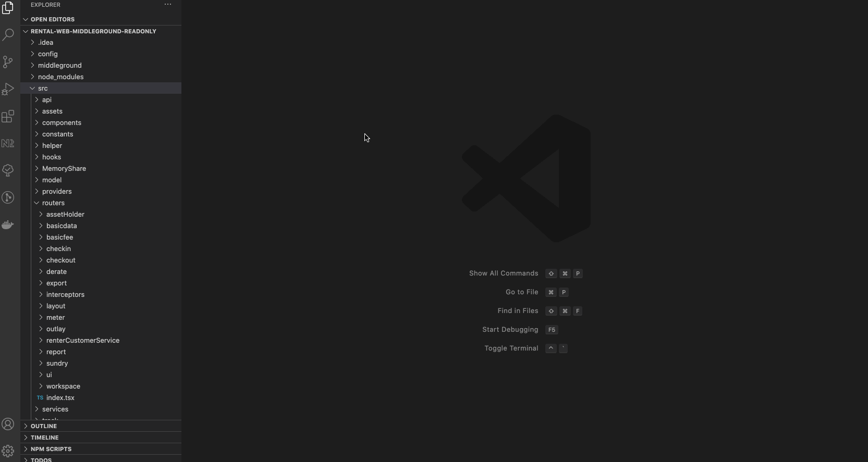Open the tree-shaped activity bar icon
The image size is (868, 462).
click(8, 170)
